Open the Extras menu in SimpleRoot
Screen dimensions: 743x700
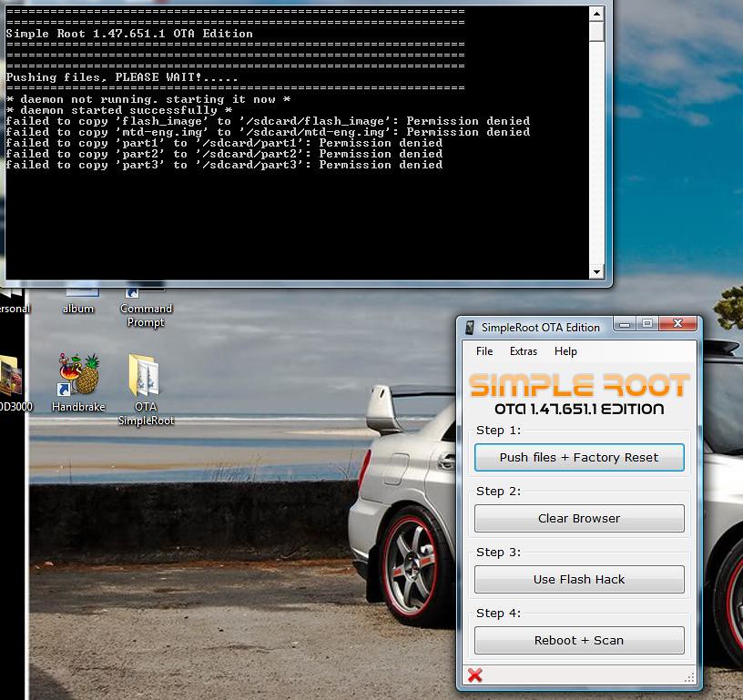tap(524, 351)
